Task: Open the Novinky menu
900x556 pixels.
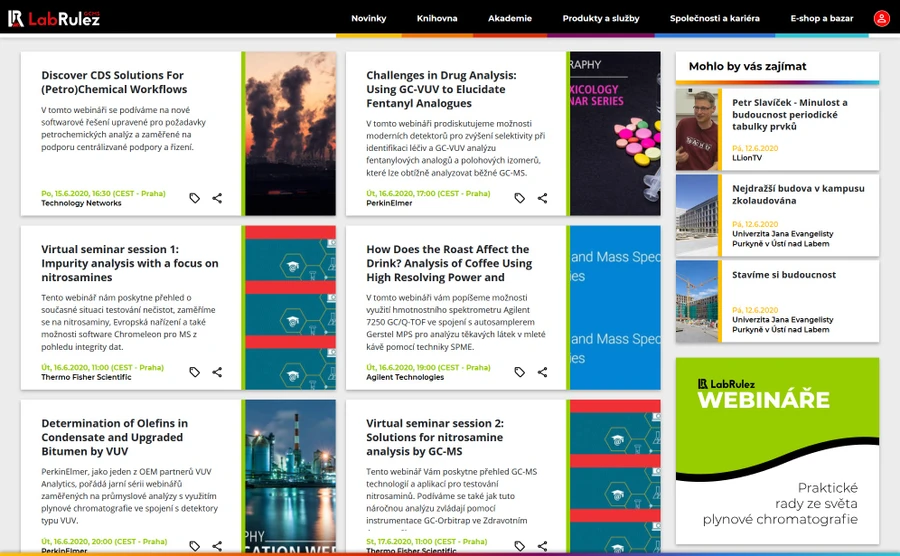Action: click(368, 18)
